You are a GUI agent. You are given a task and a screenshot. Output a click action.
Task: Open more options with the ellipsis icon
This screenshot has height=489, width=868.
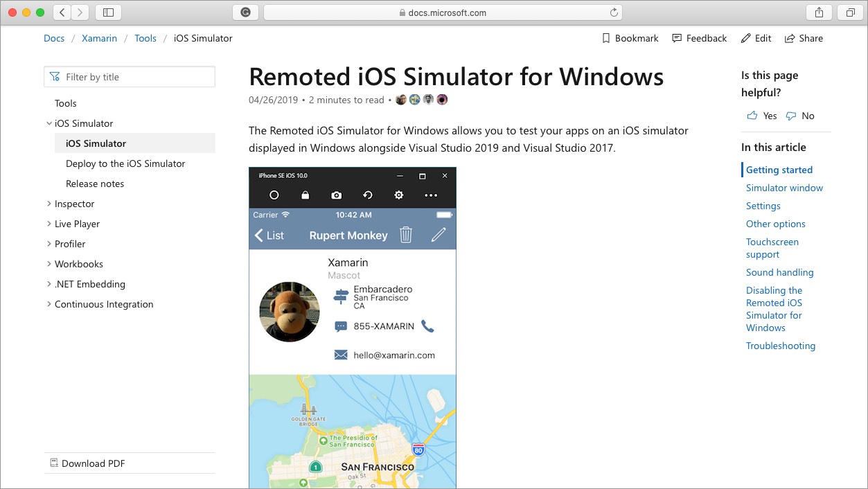431,195
